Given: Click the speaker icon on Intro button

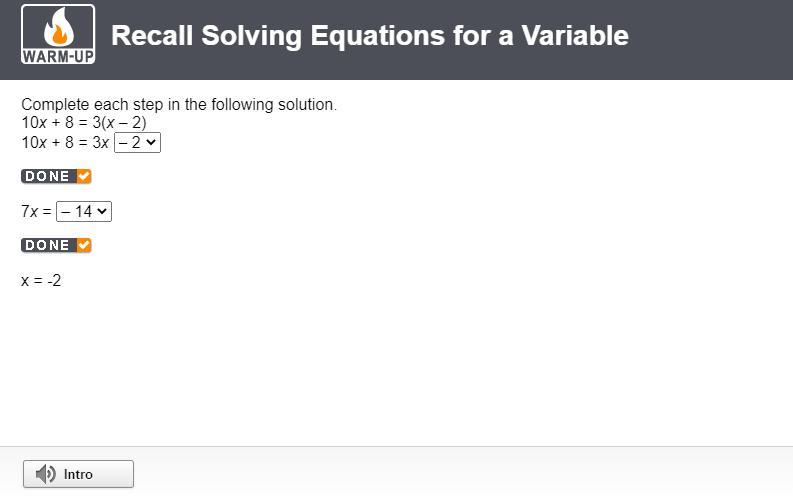Looking at the screenshot, I should pos(45,474).
